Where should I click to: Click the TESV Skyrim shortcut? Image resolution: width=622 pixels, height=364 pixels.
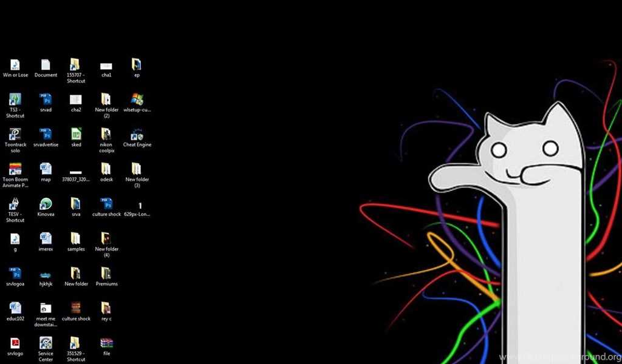pos(15,204)
